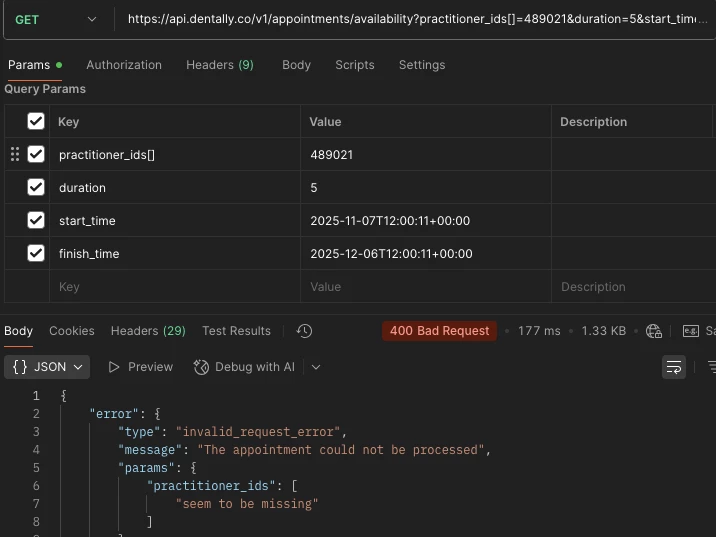The width and height of the screenshot is (716, 537).
Task: Toggle word wrap for response body
Action: point(674,367)
